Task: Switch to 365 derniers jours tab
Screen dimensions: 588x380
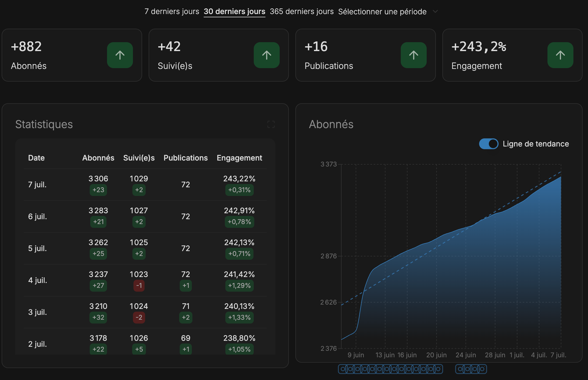Action: [302, 12]
